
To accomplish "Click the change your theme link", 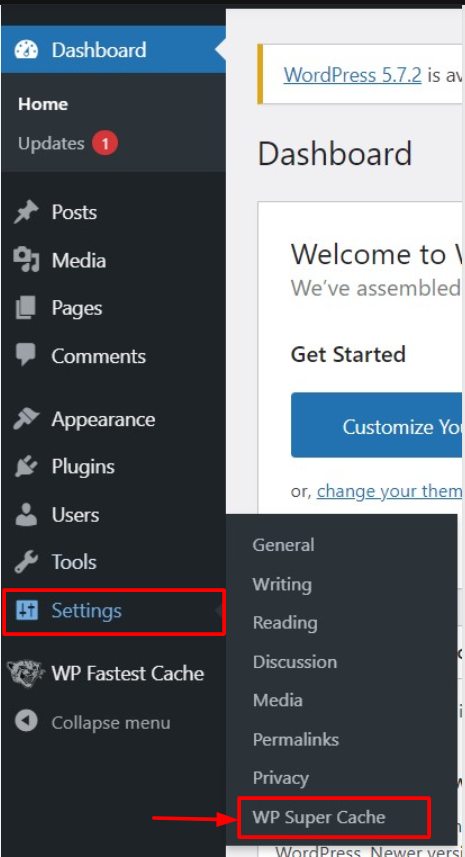I will 390,491.
